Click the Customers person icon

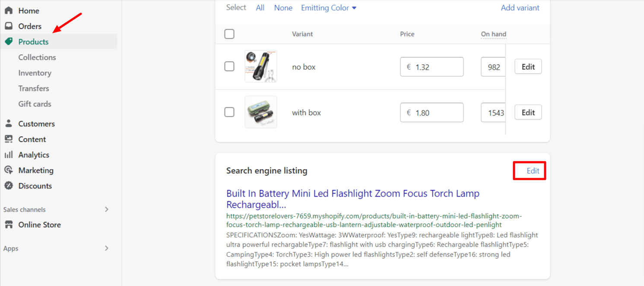pyautogui.click(x=9, y=123)
